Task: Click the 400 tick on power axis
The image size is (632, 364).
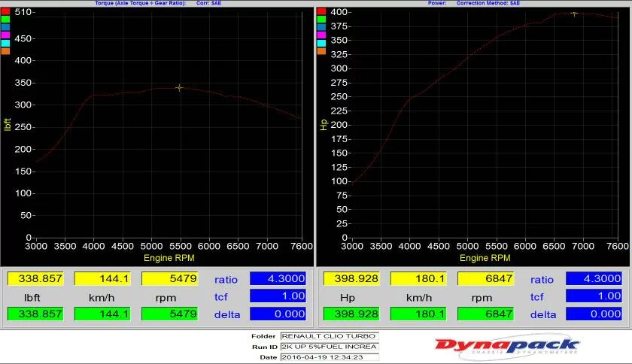Action: (339, 12)
